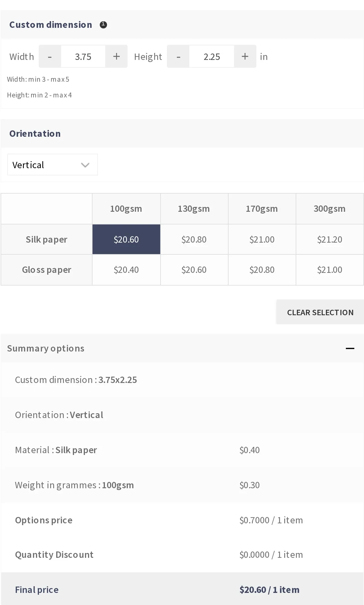The image size is (364, 605).
Task: Click the Gloss paper row header
Action: (47, 270)
